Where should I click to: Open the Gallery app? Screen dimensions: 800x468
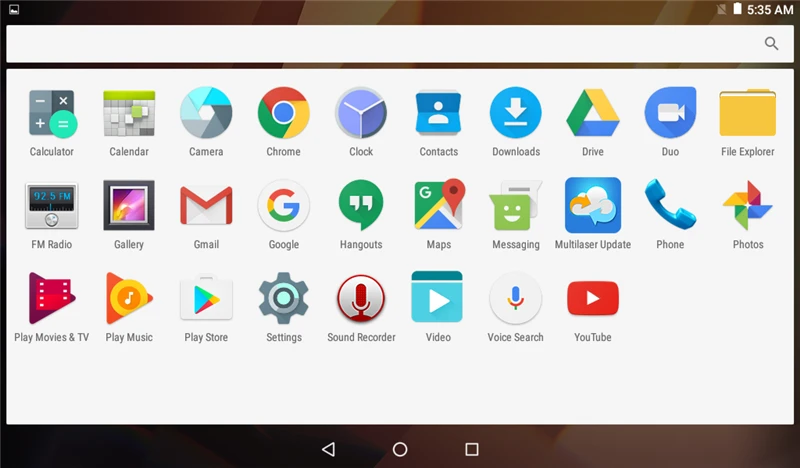point(129,206)
